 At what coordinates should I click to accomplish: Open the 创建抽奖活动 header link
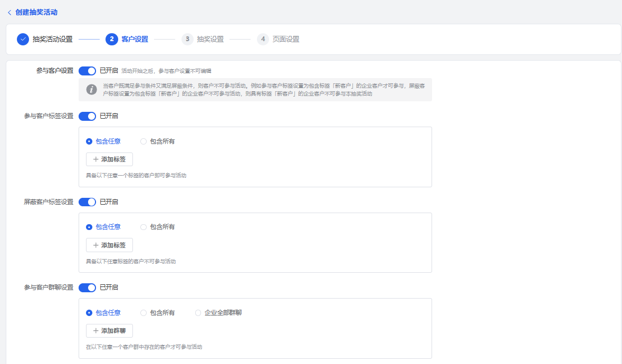36,12
